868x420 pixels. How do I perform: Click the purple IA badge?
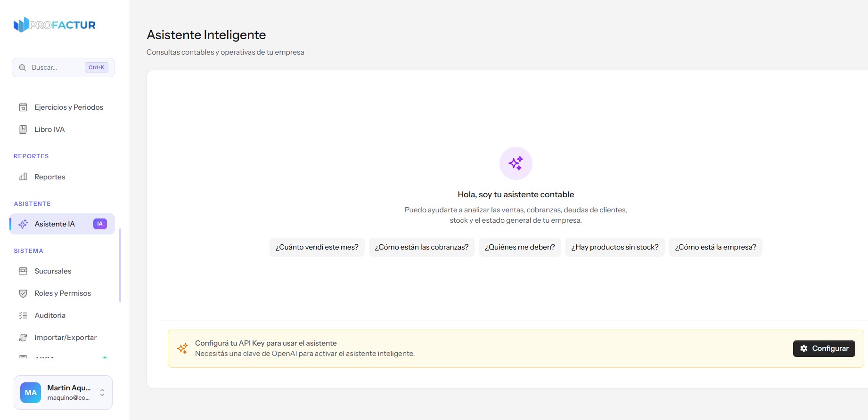(x=100, y=224)
